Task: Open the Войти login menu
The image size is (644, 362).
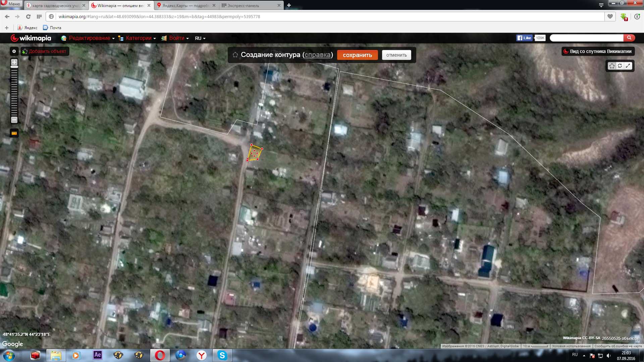Action: point(176,38)
